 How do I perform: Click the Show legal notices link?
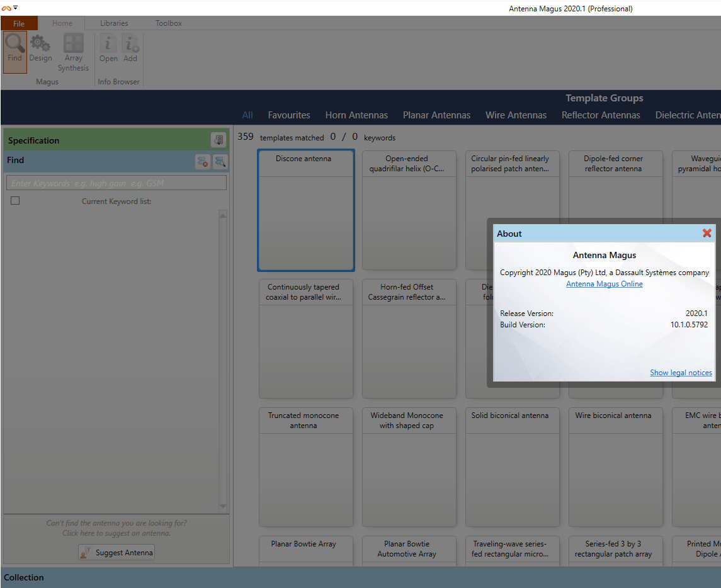click(681, 373)
